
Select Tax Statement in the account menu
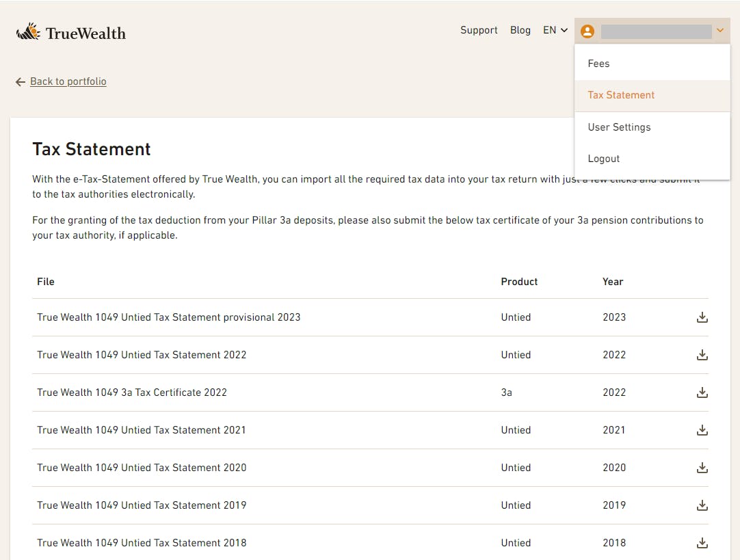(x=652, y=95)
